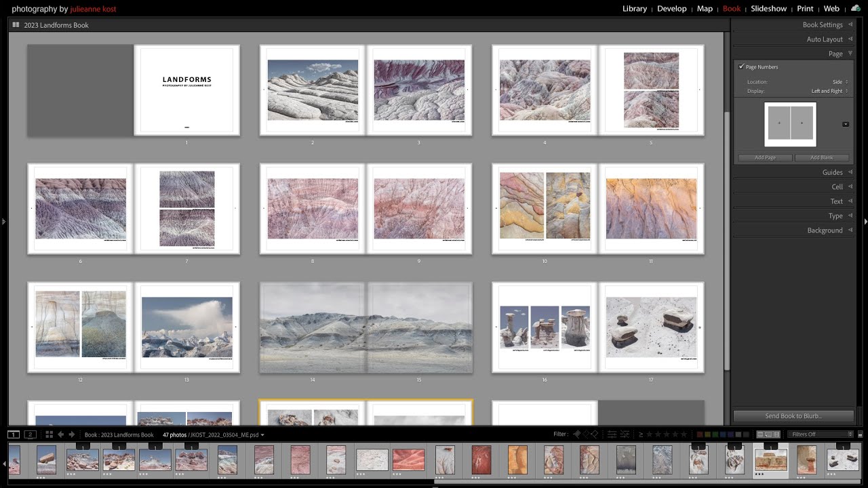Open the page number Display dropdown
Viewport: 868px width, 488px height.
click(x=830, y=91)
